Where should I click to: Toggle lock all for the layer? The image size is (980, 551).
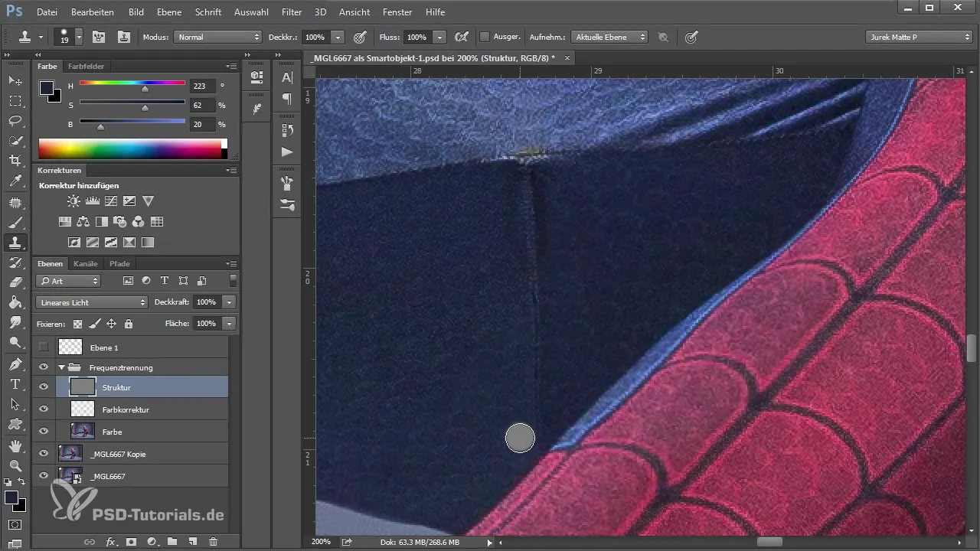pos(128,324)
